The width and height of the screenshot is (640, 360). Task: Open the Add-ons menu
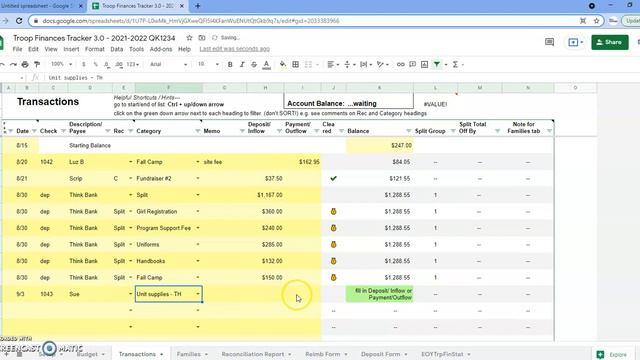click(161, 49)
